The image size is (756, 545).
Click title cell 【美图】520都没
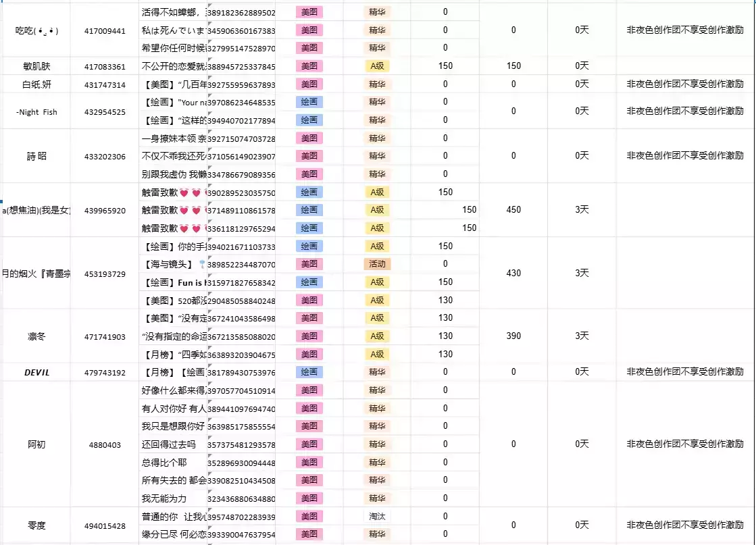173,301
